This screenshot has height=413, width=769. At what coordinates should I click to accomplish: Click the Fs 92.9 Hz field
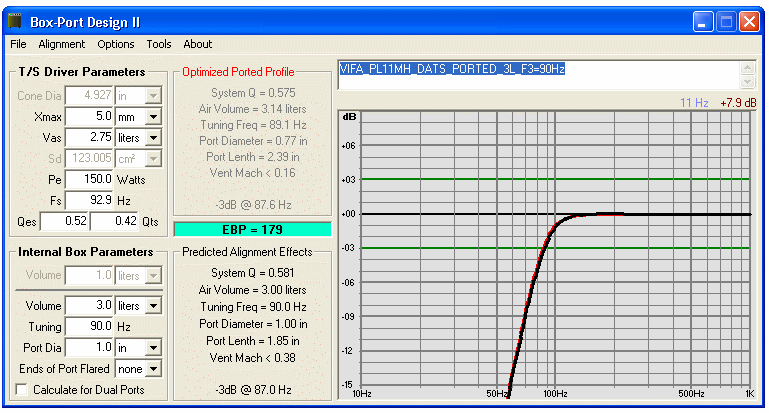click(89, 201)
